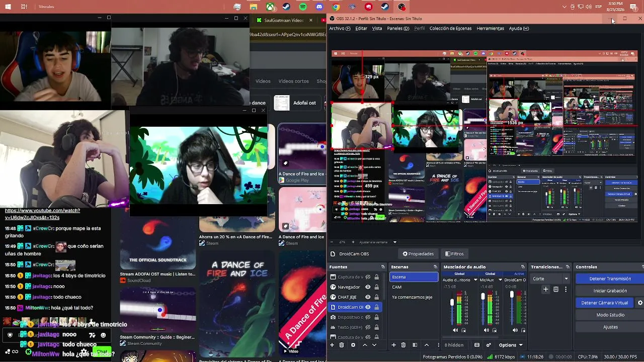Switch the audio mixer layout icon
Image resolution: width=644 pixels, height=362 pixels.
click(477, 345)
